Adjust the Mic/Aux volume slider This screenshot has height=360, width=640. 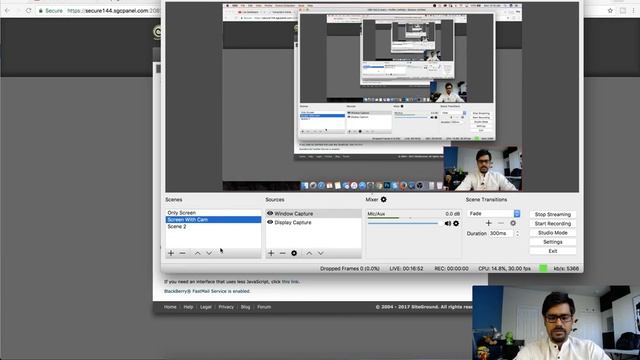point(403,223)
